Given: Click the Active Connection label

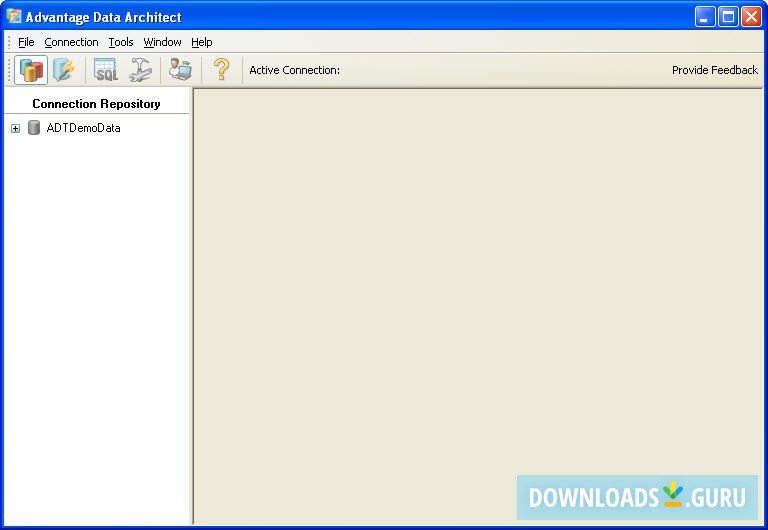Looking at the screenshot, I should [294, 70].
